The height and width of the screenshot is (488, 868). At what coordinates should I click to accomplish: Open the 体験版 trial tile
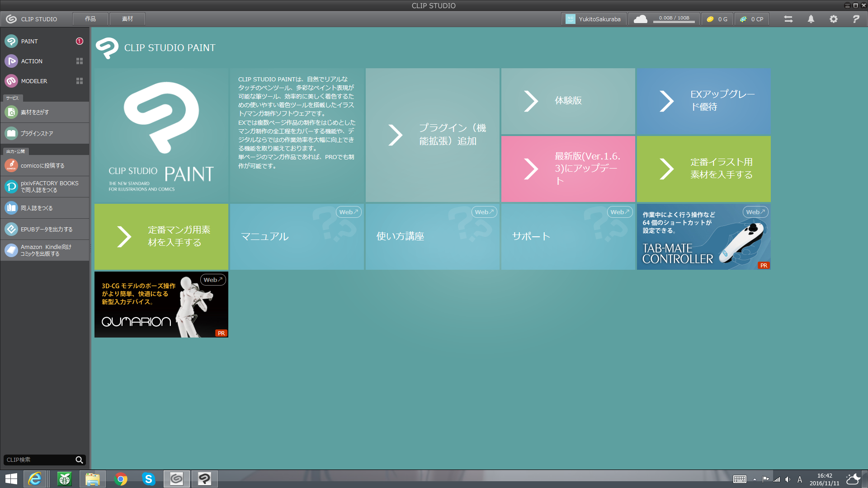pyautogui.click(x=568, y=101)
